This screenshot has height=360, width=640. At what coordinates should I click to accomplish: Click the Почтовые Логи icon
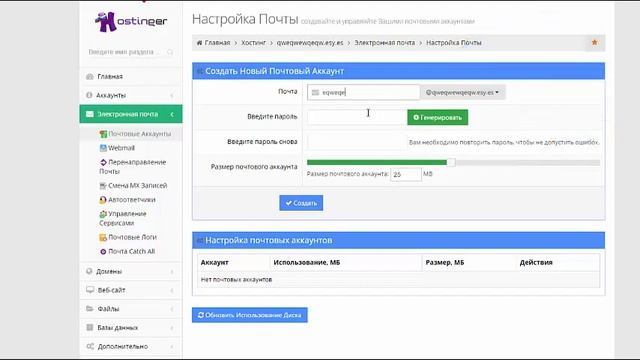tap(103, 237)
